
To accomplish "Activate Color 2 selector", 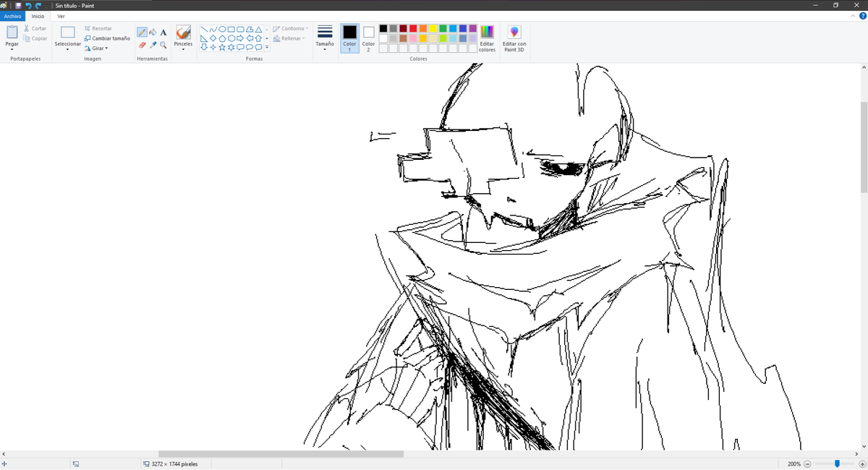I will (369, 38).
